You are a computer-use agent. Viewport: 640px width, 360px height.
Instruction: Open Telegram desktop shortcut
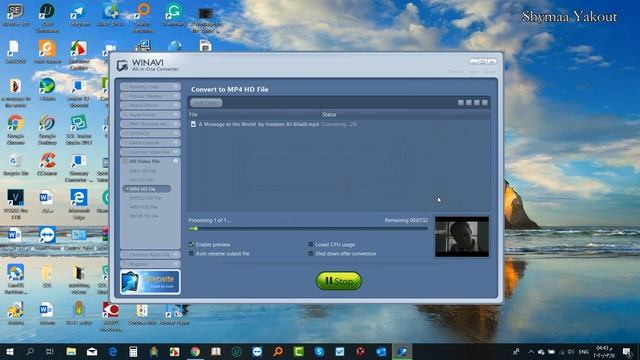tap(78, 16)
